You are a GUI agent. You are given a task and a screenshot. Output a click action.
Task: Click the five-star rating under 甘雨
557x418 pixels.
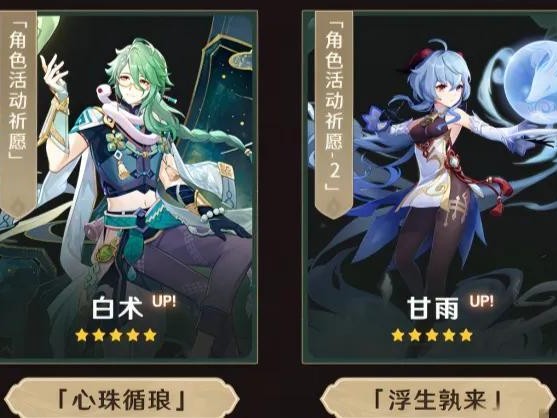point(432,335)
